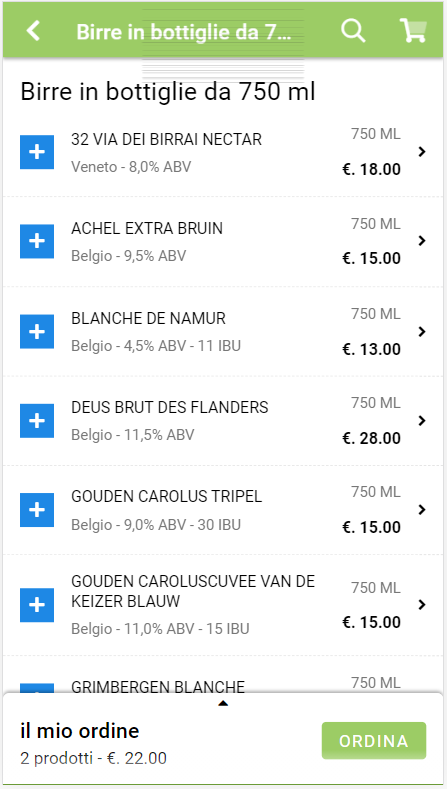Open the search magnifier icon
The height and width of the screenshot is (789, 447).
(x=353, y=31)
